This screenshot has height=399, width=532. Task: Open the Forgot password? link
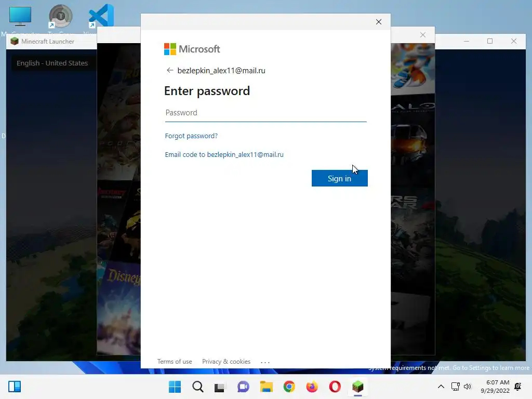[x=191, y=136]
